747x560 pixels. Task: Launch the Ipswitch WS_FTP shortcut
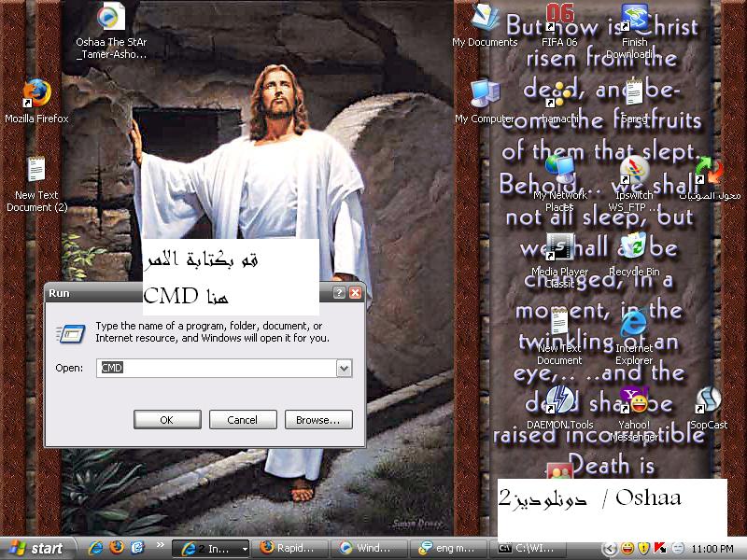(x=635, y=170)
